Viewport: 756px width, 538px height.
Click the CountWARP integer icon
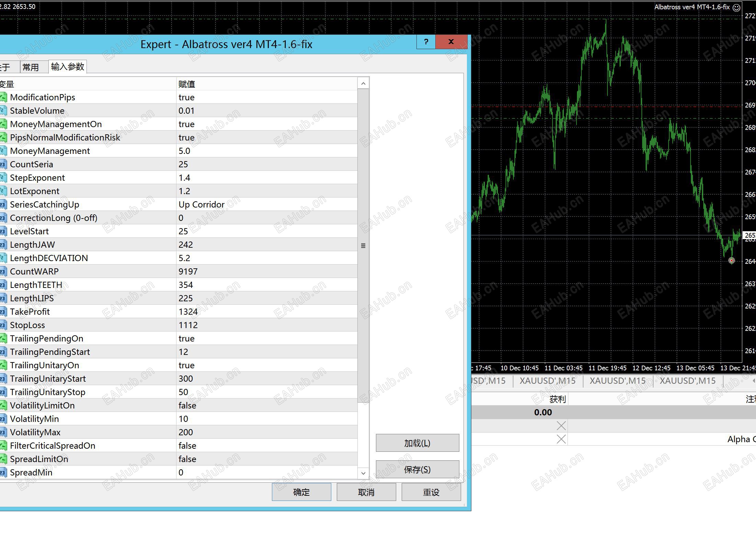click(3, 271)
